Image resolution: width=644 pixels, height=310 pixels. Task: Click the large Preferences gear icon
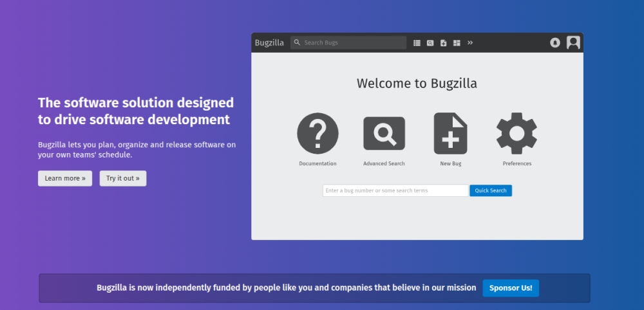click(x=516, y=133)
